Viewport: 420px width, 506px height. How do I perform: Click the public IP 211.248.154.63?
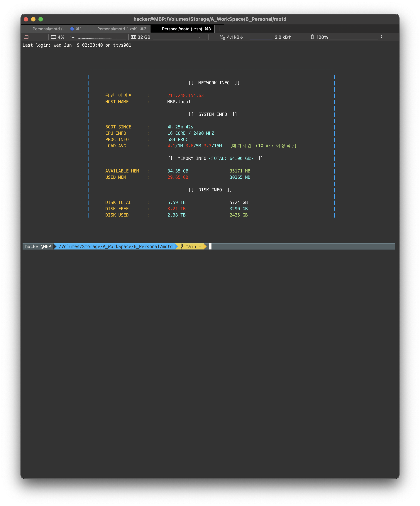[185, 95]
